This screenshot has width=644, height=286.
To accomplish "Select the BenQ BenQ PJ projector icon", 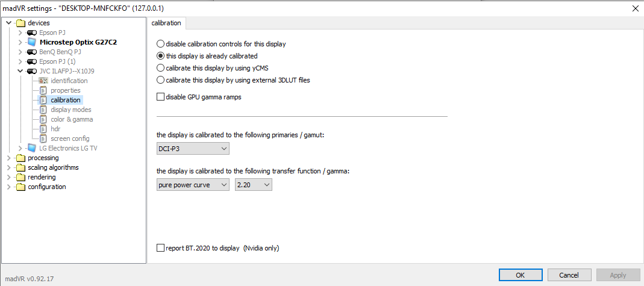I will tap(31, 52).
